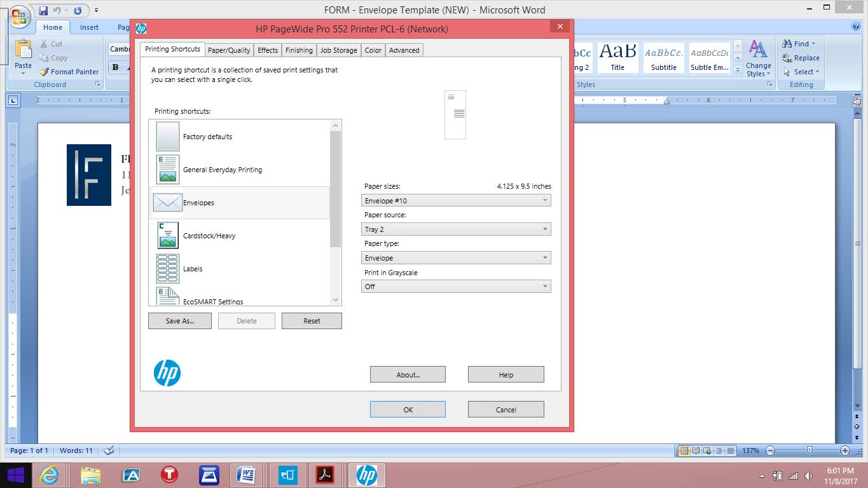Viewport: 868px width, 488px height.
Task: Select the Envelopes printing shortcut
Action: tap(240, 203)
